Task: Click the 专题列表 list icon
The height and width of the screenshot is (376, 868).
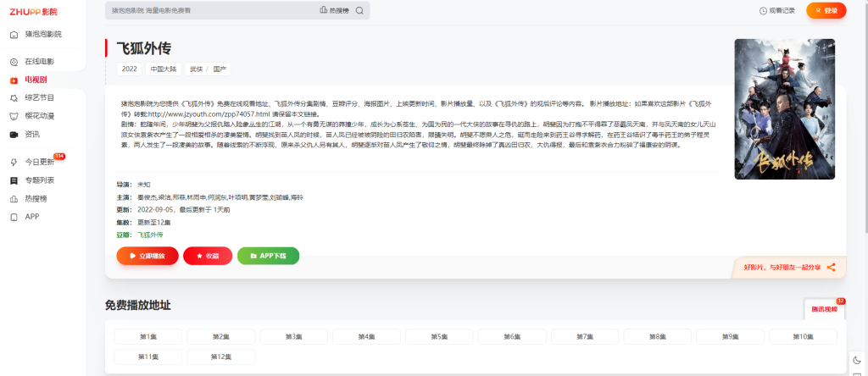Action: pos(14,181)
